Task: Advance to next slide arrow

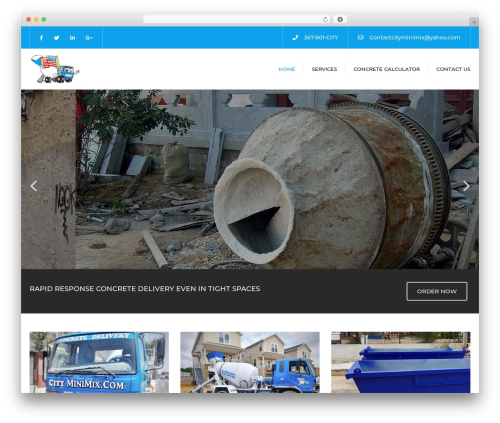Action: tap(466, 186)
